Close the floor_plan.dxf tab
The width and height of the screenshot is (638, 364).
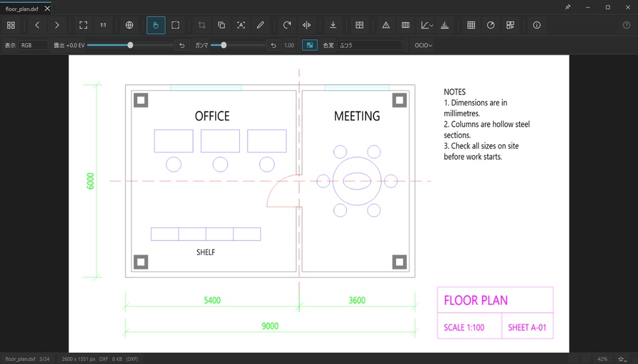(47, 9)
